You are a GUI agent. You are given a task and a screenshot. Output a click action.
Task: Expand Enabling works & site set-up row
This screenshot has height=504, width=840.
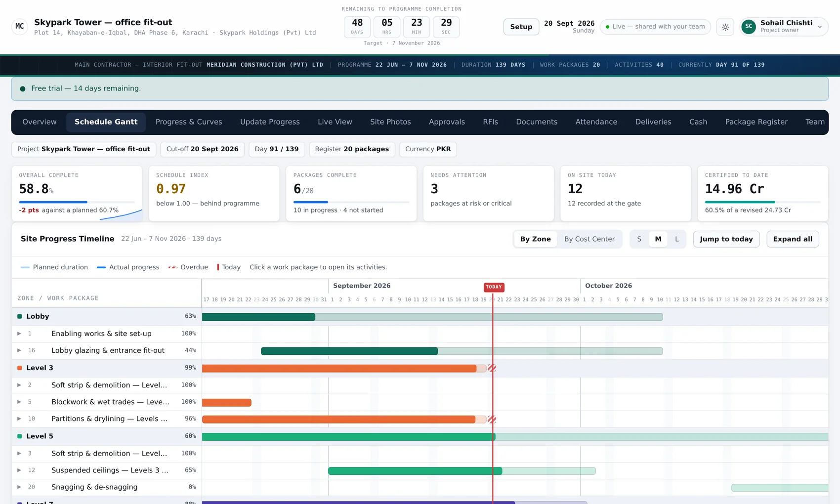click(19, 334)
